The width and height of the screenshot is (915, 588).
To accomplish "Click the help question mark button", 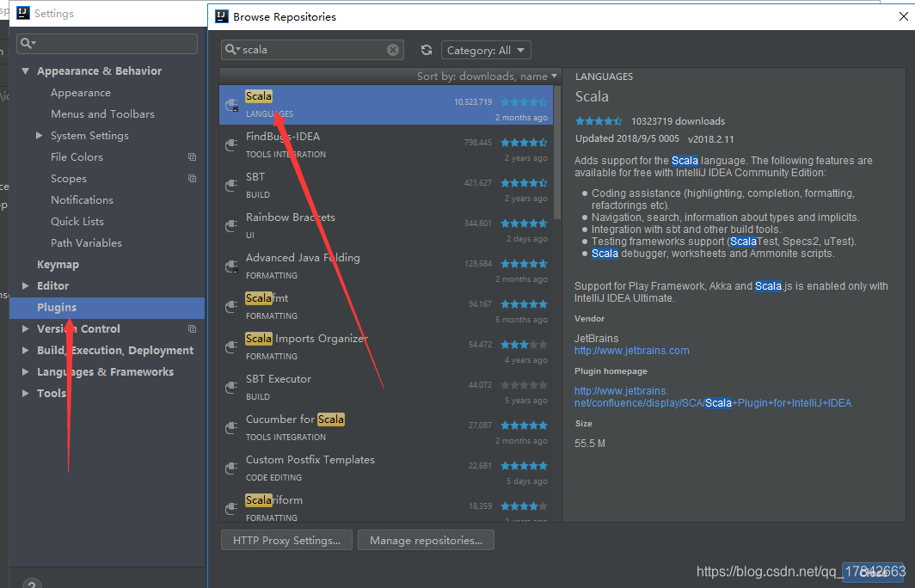I will click(x=32, y=584).
